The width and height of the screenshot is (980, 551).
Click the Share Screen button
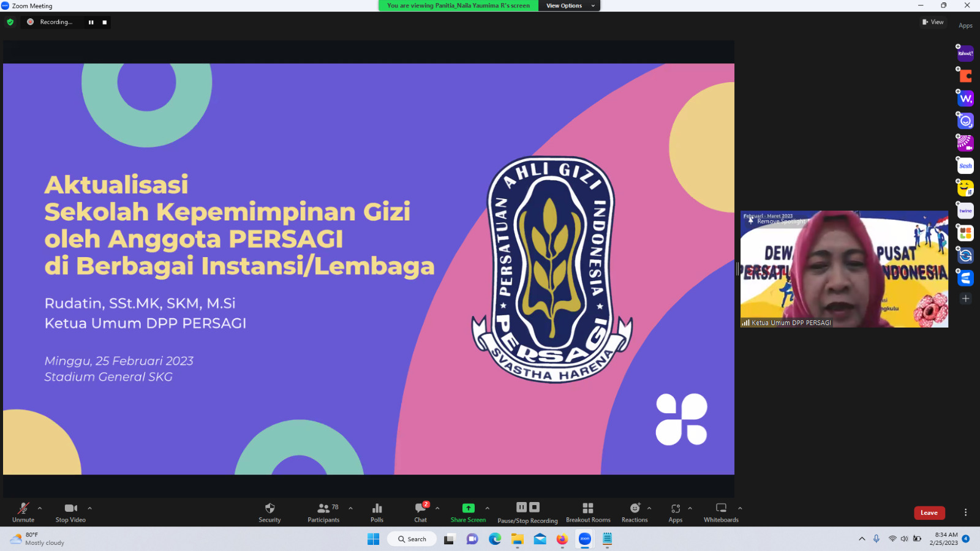pyautogui.click(x=468, y=512)
